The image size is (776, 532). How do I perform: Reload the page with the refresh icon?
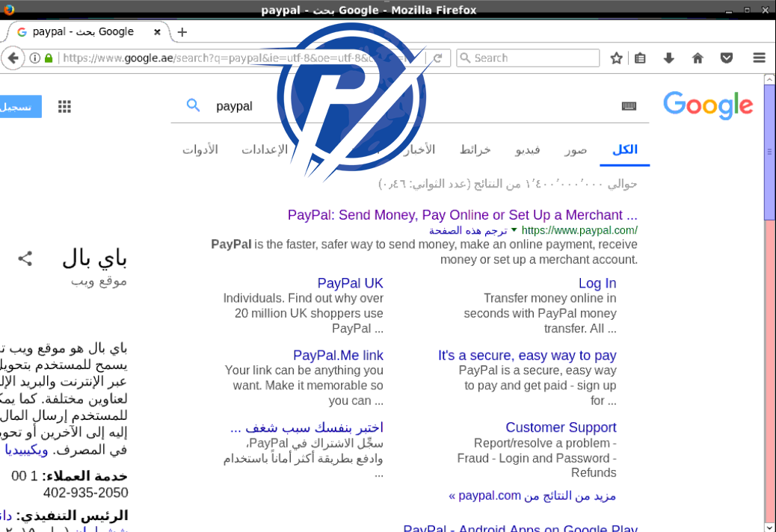[x=437, y=58]
